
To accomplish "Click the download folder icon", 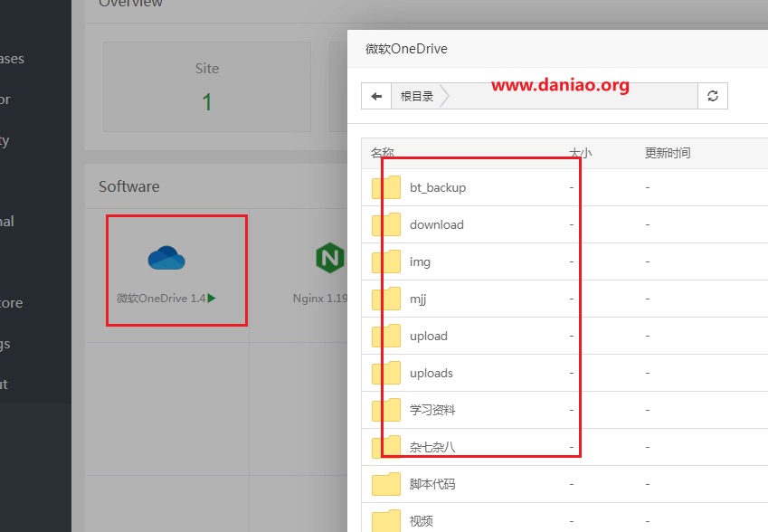I will click(386, 224).
